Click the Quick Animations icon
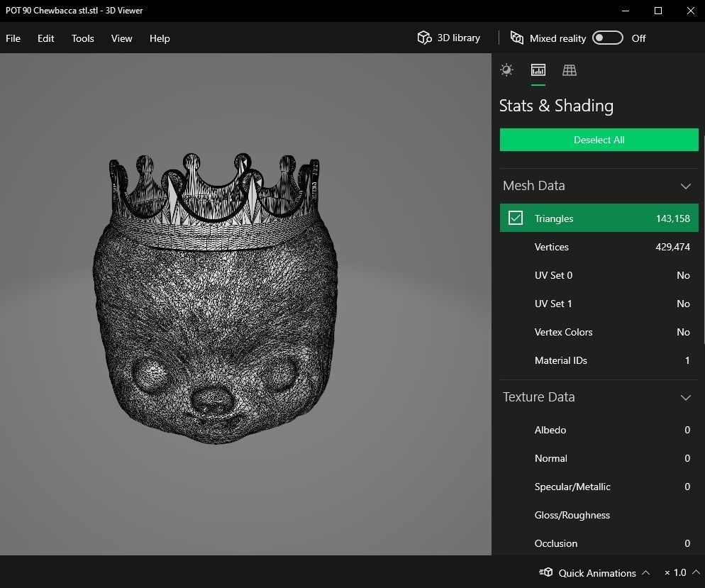This screenshot has height=588, width=705. coord(546,572)
